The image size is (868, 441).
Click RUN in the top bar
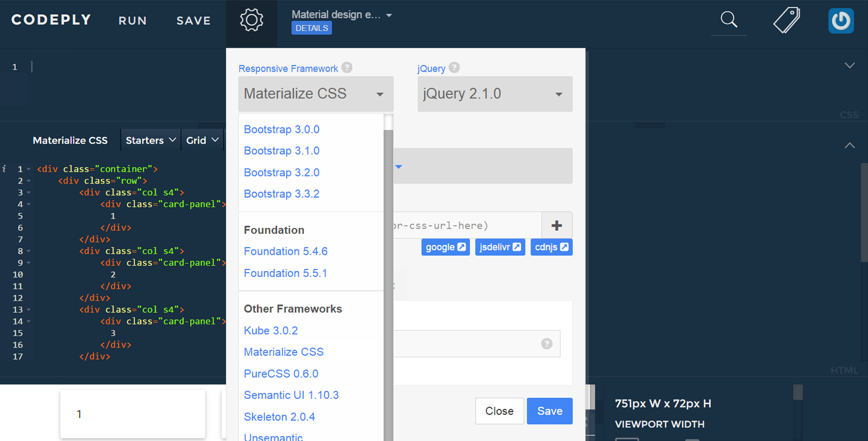[x=133, y=21]
